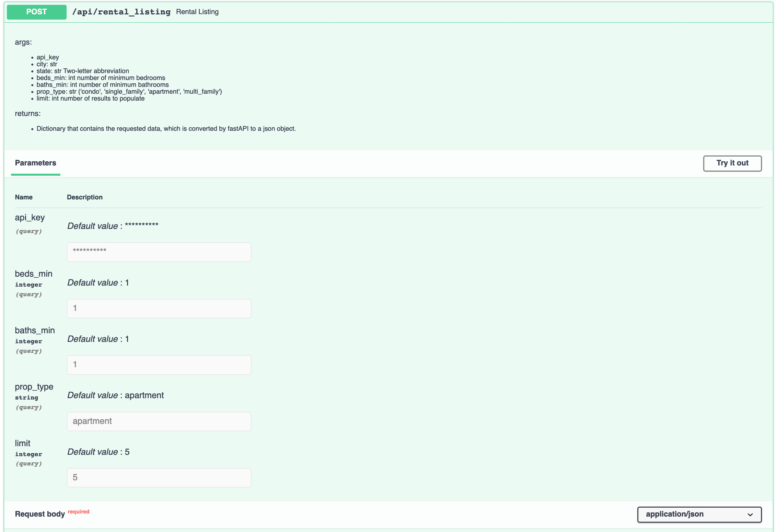Click the prop_type string field

tap(159, 421)
